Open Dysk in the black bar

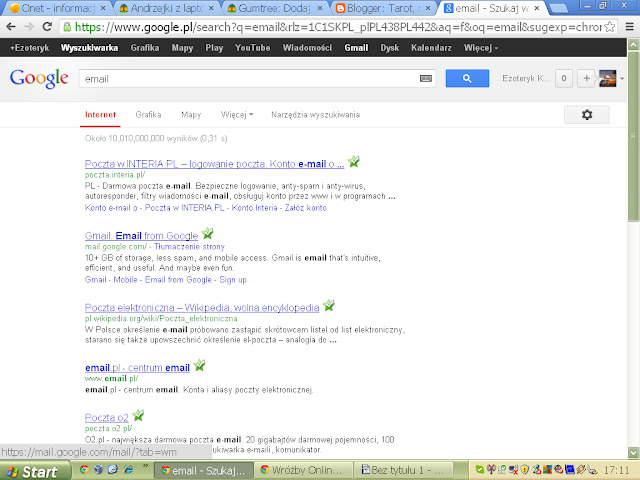[390, 48]
